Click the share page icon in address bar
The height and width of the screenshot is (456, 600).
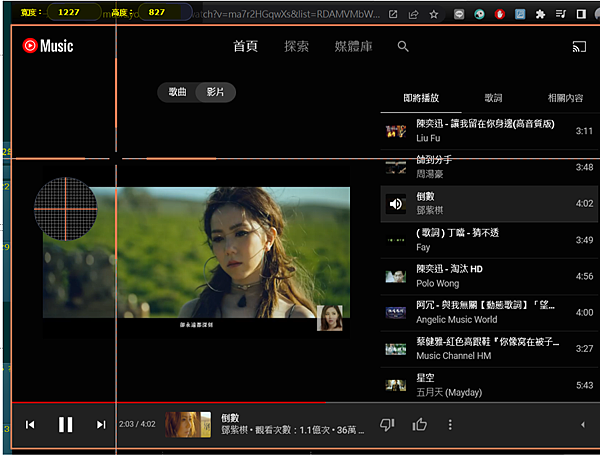413,15
